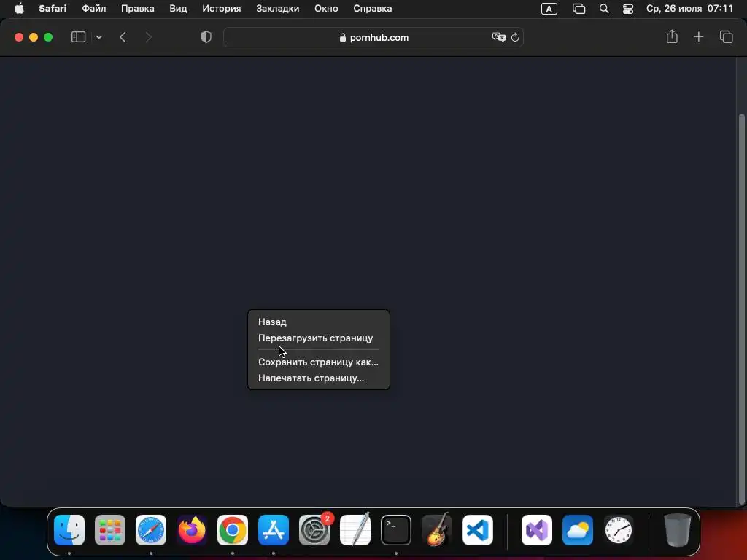Image resolution: width=747 pixels, height=560 pixels.
Task: Click the date and time Ср, 26 июля 07:11
Action: (x=689, y=9)
